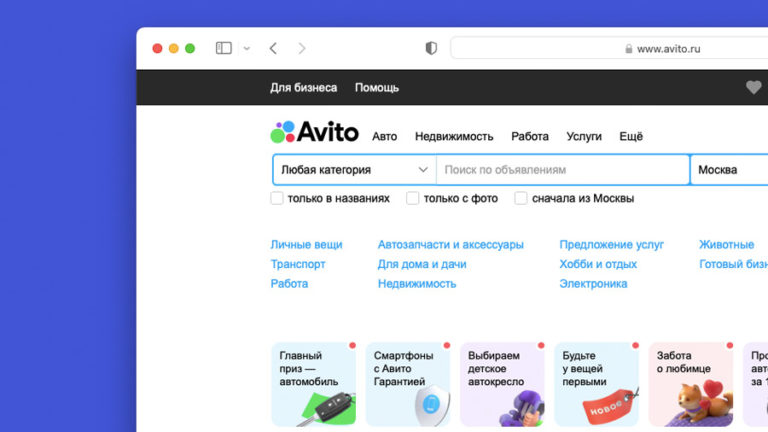Toggle "сначала из Москвы" checkbox
Screen dimensions: 768x432
(x=521, y=198)
